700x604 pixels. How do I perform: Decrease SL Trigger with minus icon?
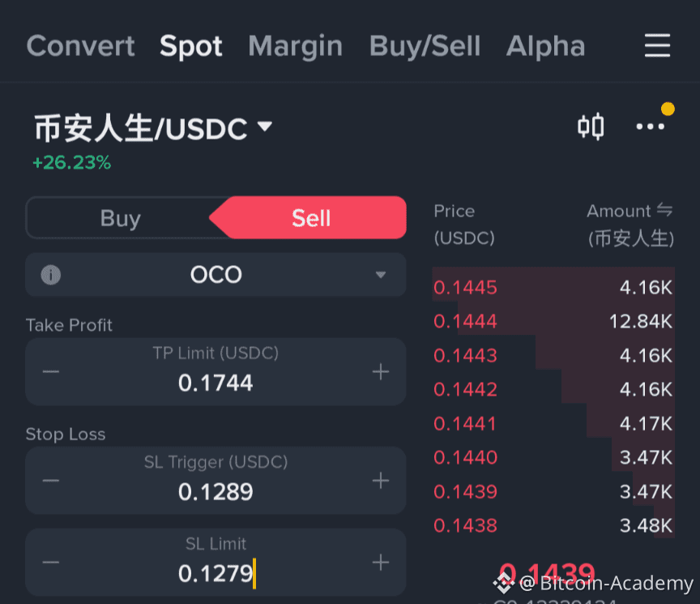click(x=51, y=481)
